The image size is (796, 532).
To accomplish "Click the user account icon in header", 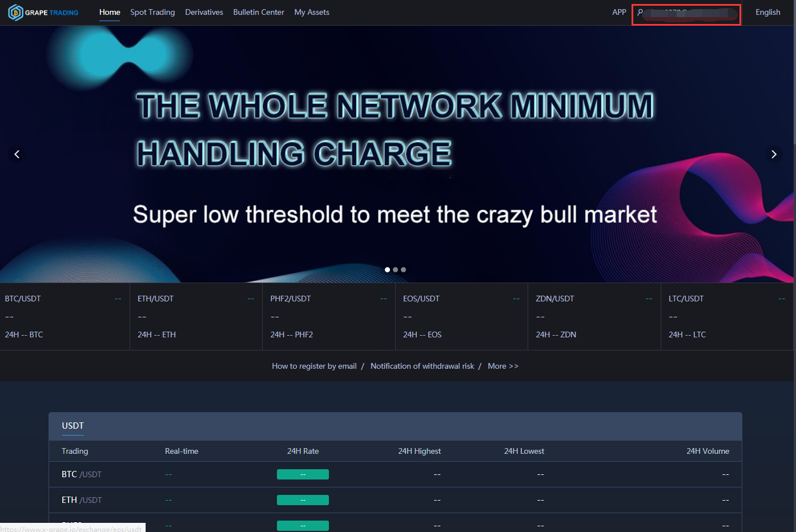I will (x=640, y=12).
